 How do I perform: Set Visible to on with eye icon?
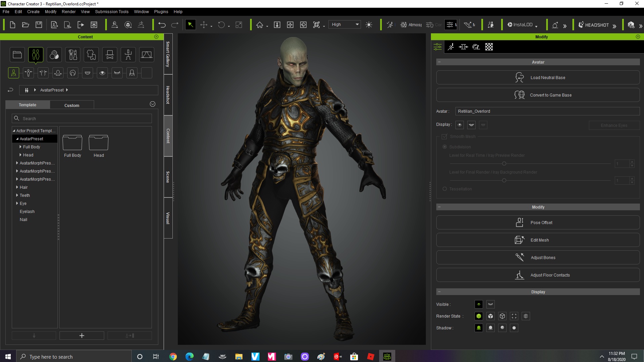479,304
